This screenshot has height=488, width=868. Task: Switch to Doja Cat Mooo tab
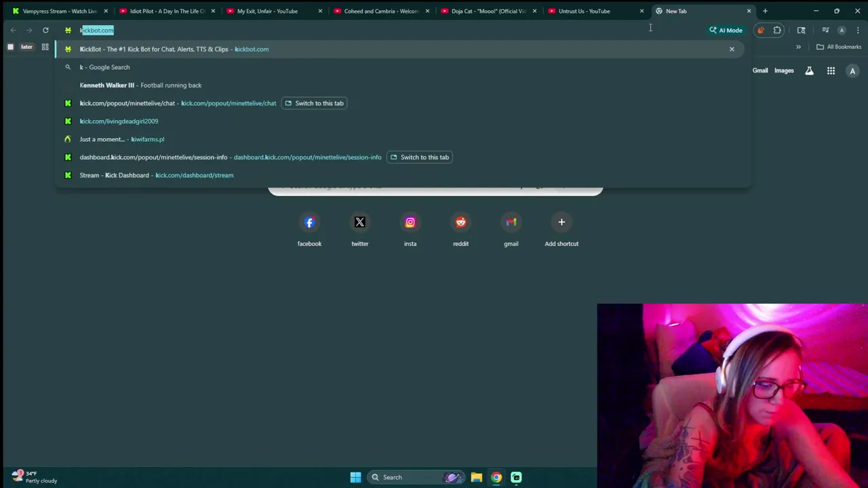pos(488,11)
